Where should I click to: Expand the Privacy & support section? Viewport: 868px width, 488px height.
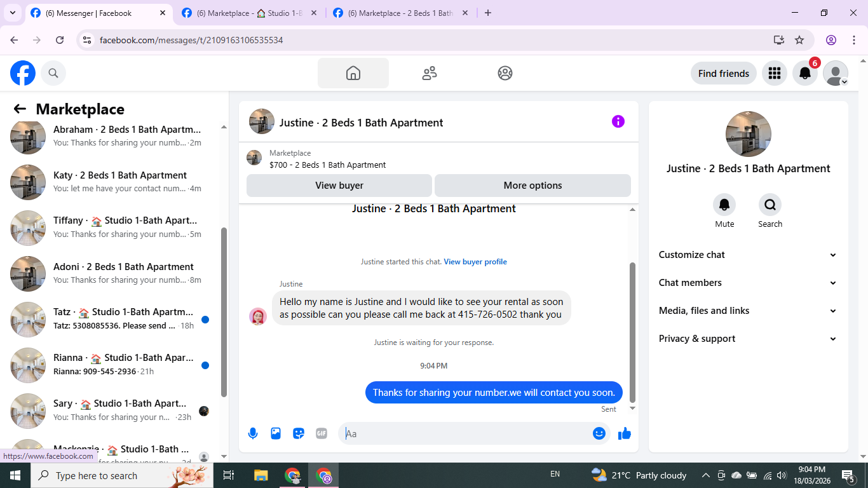coord(749,339)
